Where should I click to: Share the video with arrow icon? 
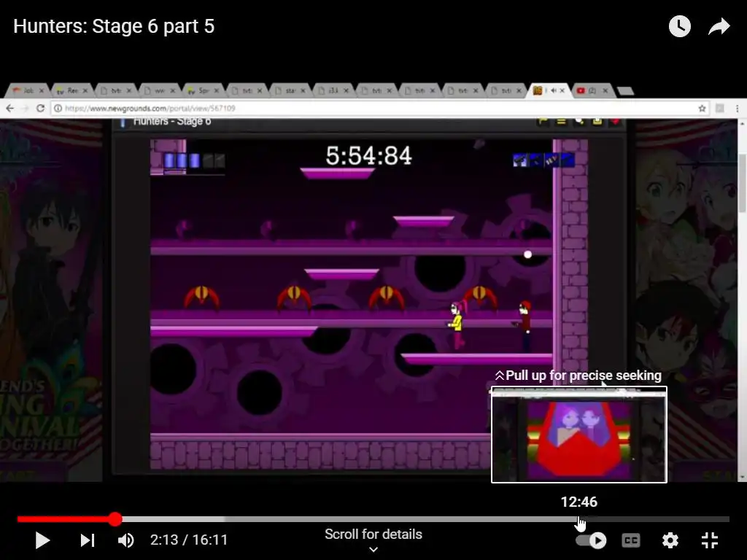tap(719, 26)
